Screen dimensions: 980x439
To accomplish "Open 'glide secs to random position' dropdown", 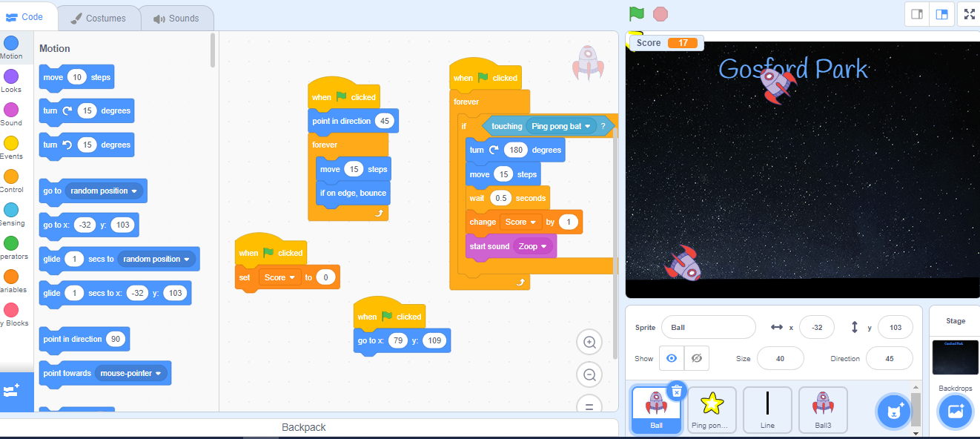I will [x=156, y=259].
